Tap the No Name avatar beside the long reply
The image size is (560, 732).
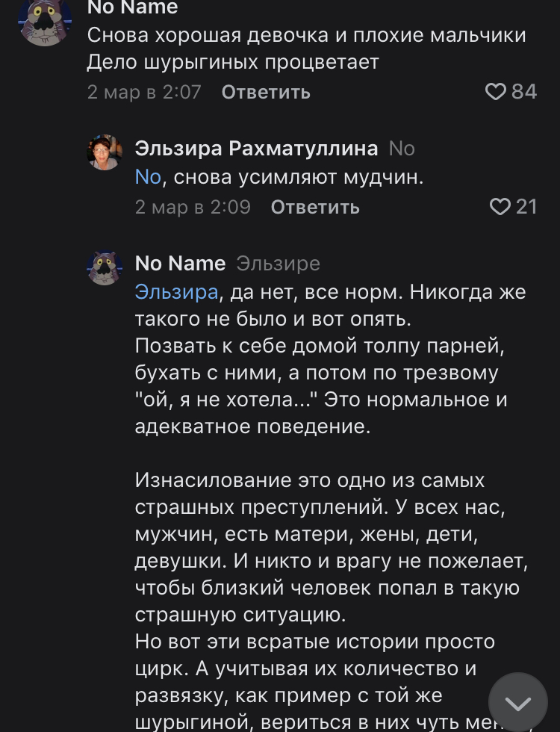[x=105, y=267]
